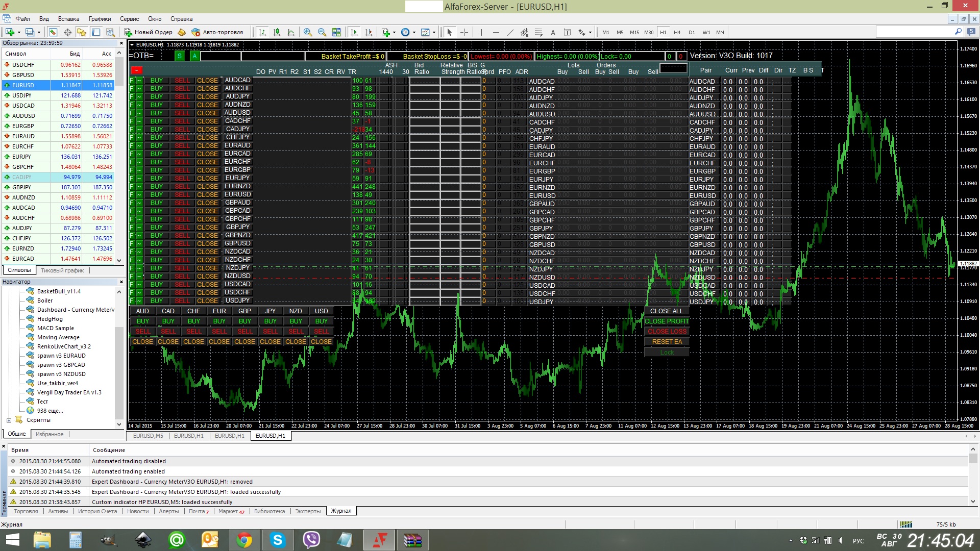Select the cursor arrow tool
The image size is (980, 551).
pyautogui.click(x=450, y=32)
